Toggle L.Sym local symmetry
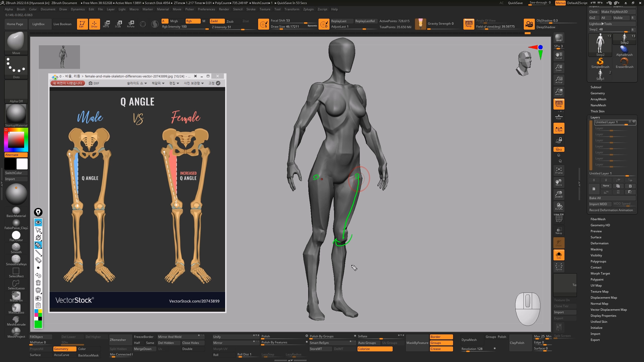 click(559, 128)
